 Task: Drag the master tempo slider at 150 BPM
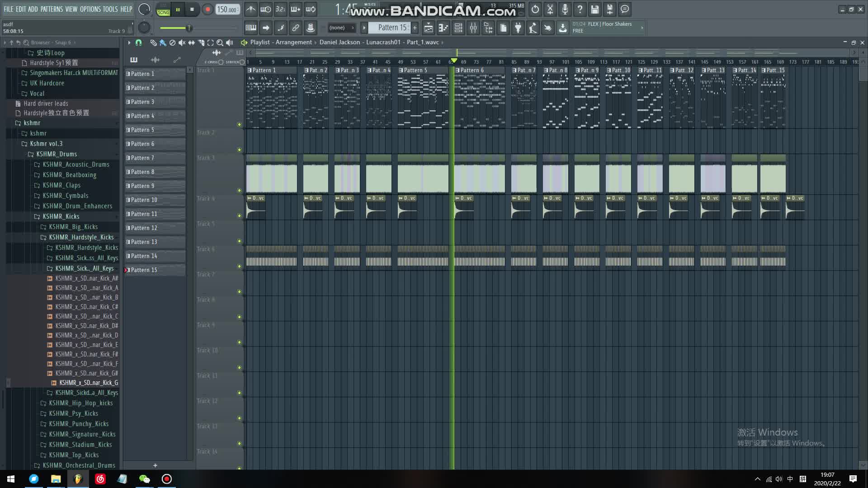(226, 9)
